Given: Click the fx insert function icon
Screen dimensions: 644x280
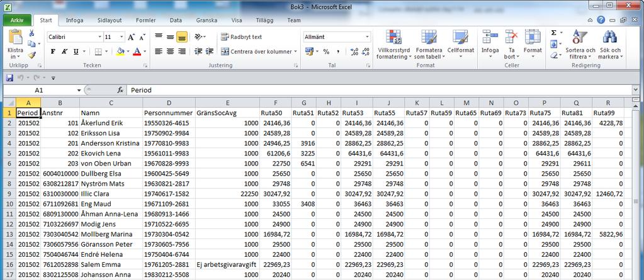Looking at the screenshot, I should pos(120,91).
